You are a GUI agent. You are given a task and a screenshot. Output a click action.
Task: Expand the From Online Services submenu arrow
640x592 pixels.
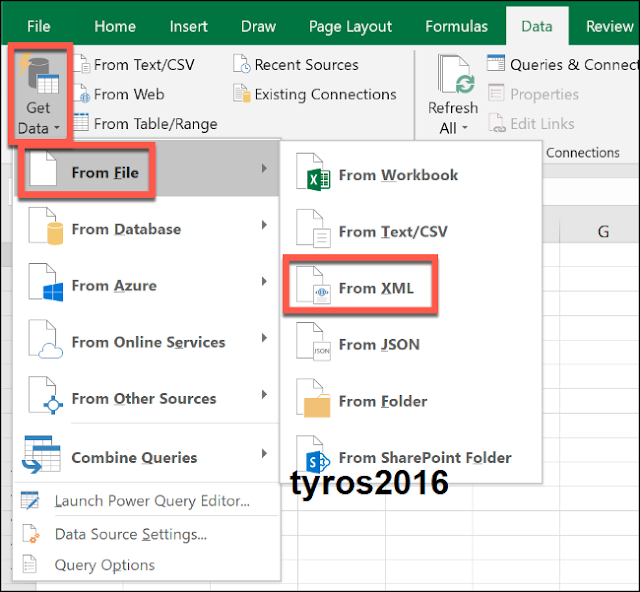coord(264,338)
